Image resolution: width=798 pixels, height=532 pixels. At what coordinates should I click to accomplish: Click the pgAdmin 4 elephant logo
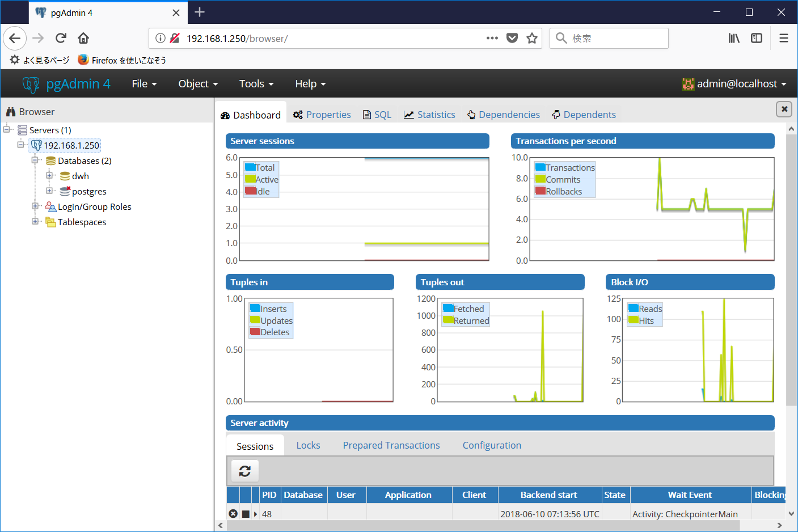[31, 83]
